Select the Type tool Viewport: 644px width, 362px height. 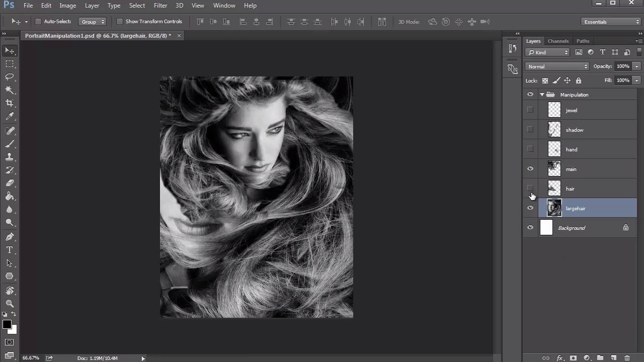coord(10,250)
